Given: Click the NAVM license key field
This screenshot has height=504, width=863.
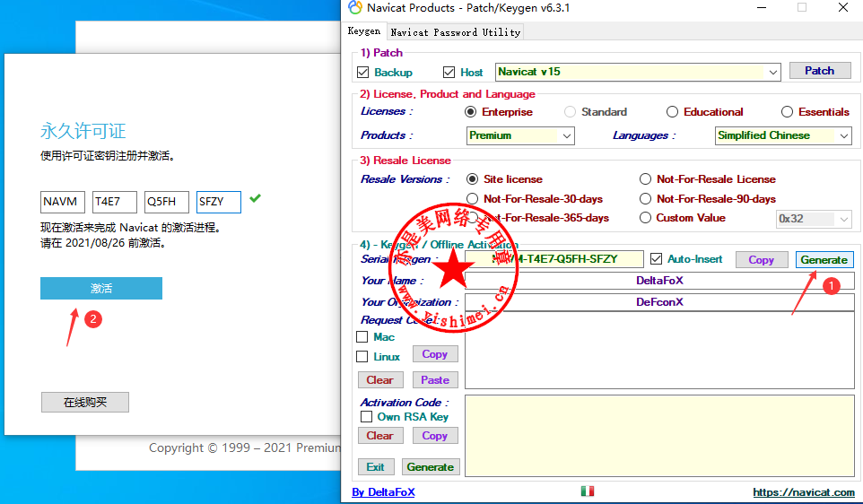Looking at the screenshot, I should [63, 202].
